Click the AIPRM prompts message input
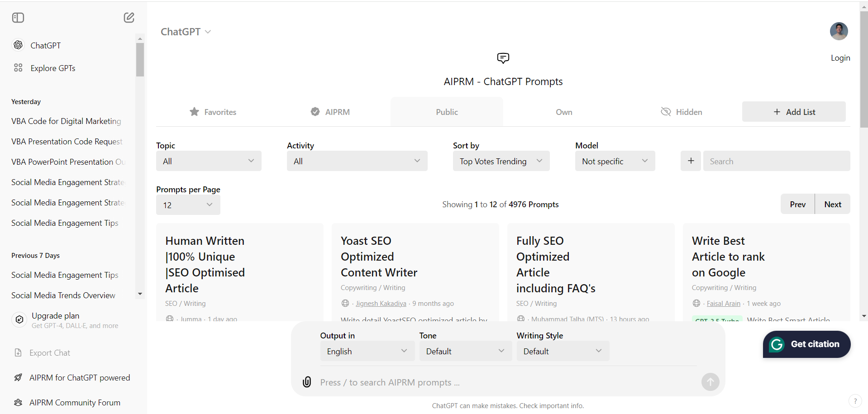 507,382
